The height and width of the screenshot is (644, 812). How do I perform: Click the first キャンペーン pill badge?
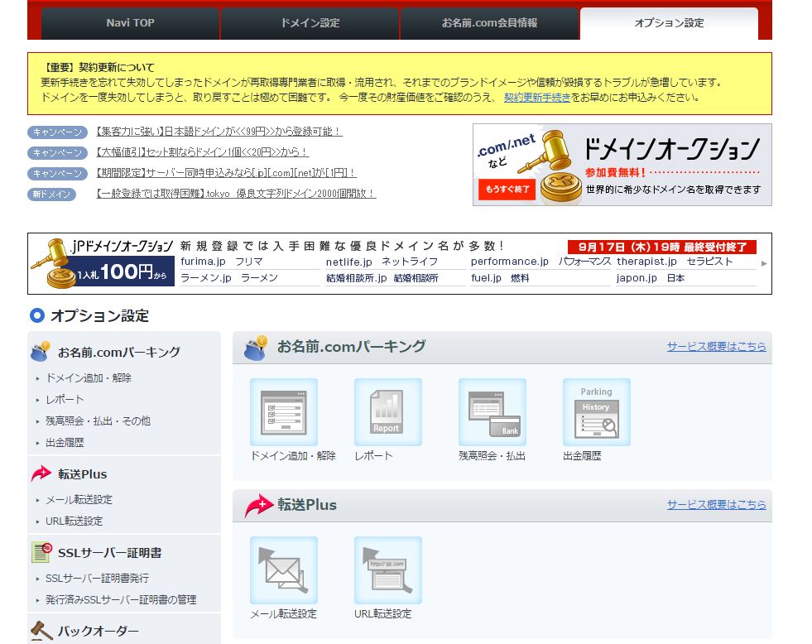pos(57,132)
